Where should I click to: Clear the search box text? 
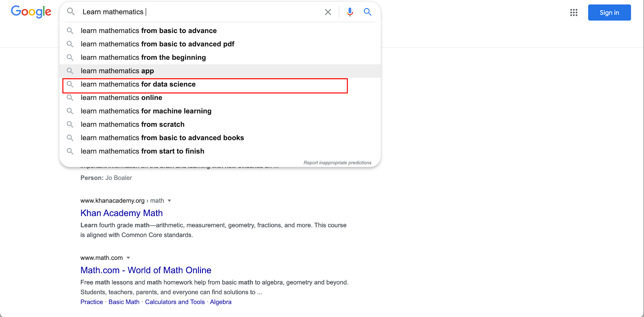328,12
